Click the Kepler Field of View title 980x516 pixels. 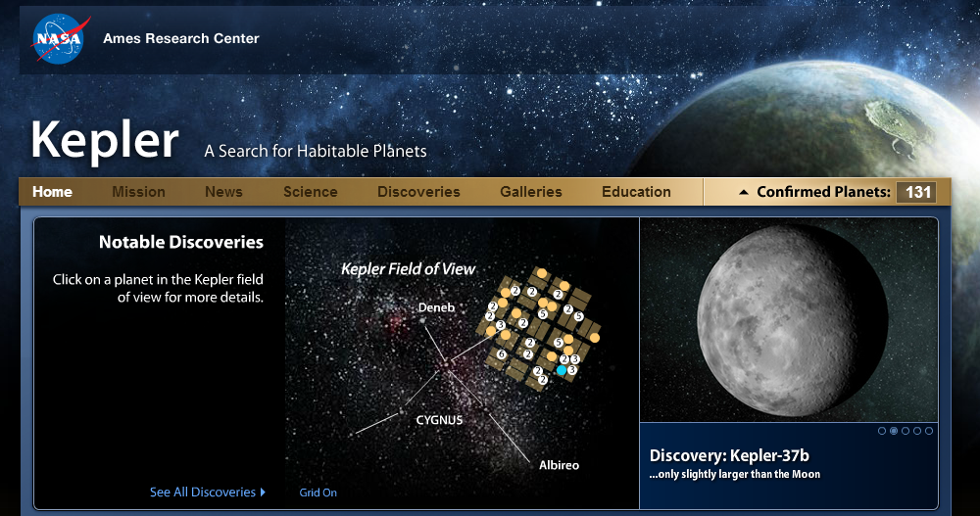(408, 269)
